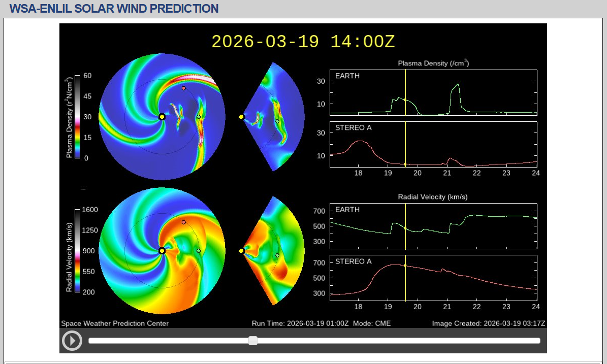Click the red STEREO A marker in radial velocity disk
The height and width of the screenshot is (364, 607).
pyautogui.click(x=184, y=222)
